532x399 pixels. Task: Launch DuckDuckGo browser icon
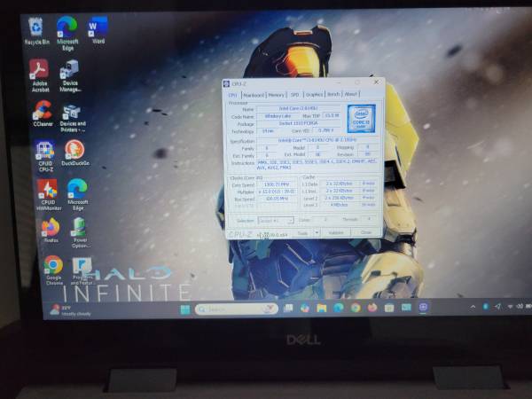(x=74, y=150)
